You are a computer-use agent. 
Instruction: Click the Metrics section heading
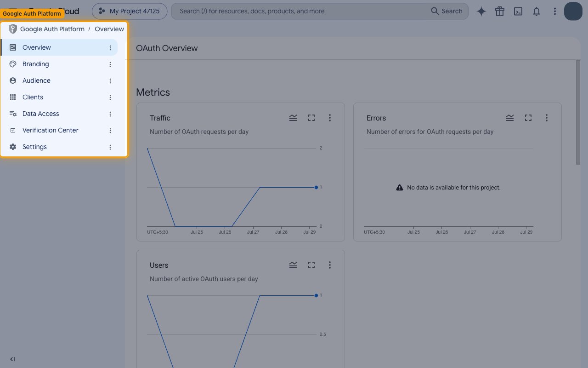pos(153,92)
